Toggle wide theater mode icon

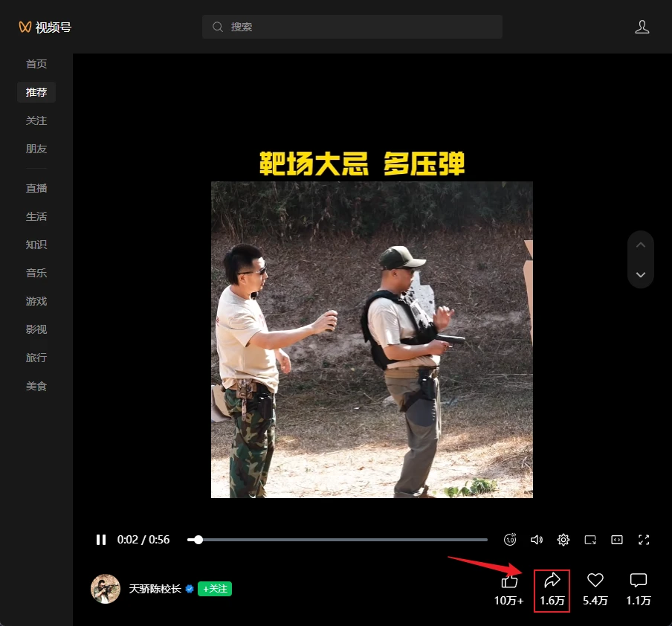click(x=617, y=540)
